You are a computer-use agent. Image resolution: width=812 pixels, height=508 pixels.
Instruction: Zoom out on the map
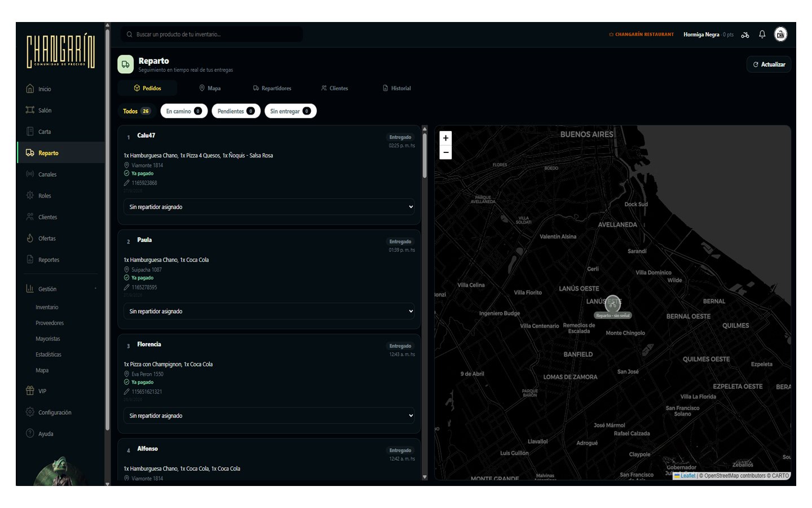pyautogui.click(x=445, y=152)
